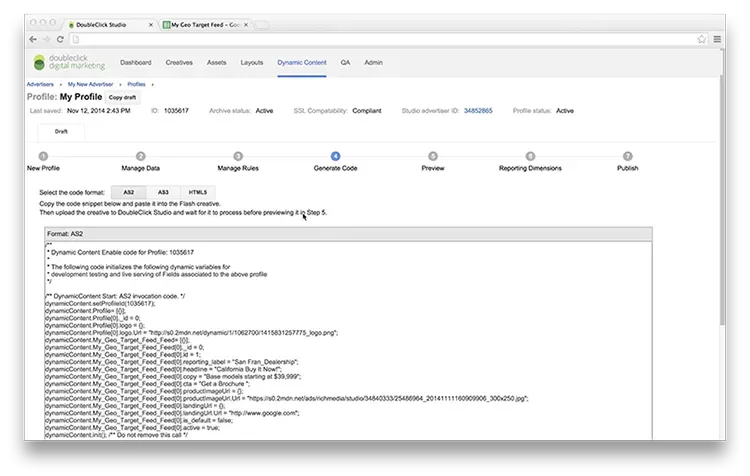
Task: Click step 5 Preview circle
Action: coord(433,156)
